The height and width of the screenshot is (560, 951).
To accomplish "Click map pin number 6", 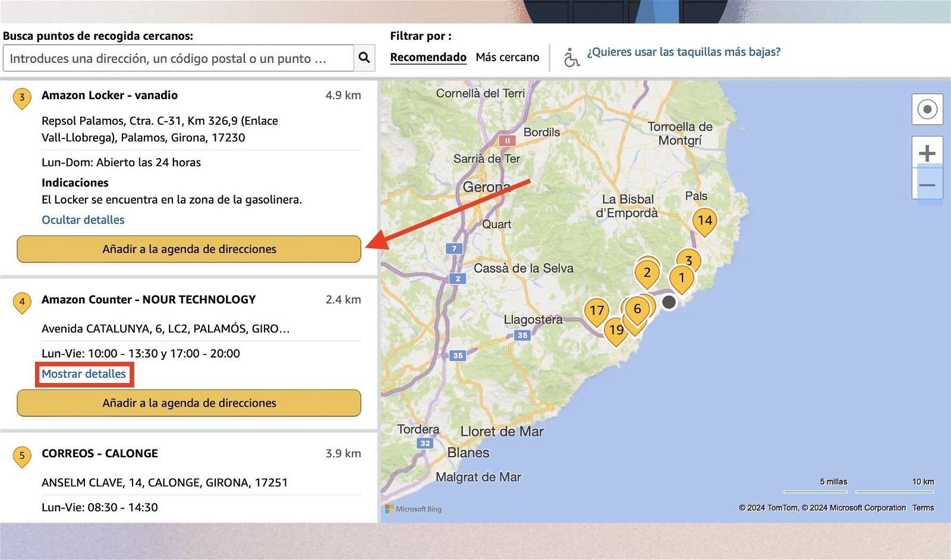I will (x=637, y=310).
